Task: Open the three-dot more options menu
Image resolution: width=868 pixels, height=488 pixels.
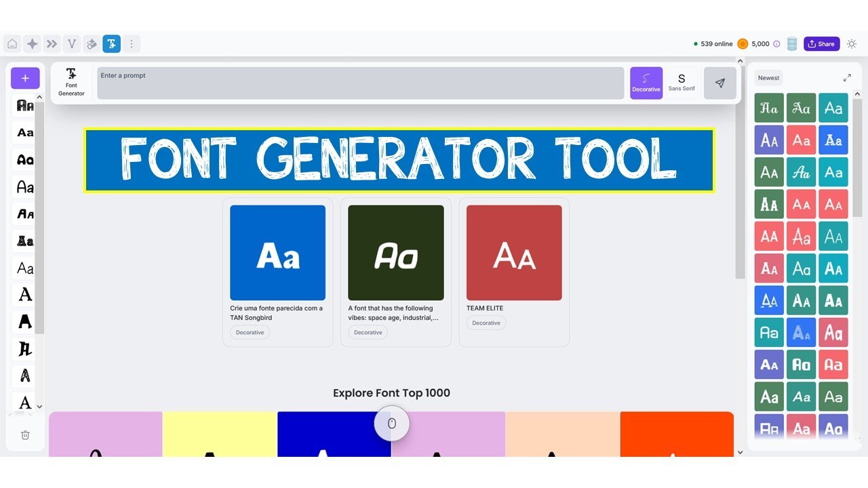Action: (x=132, y=44)
